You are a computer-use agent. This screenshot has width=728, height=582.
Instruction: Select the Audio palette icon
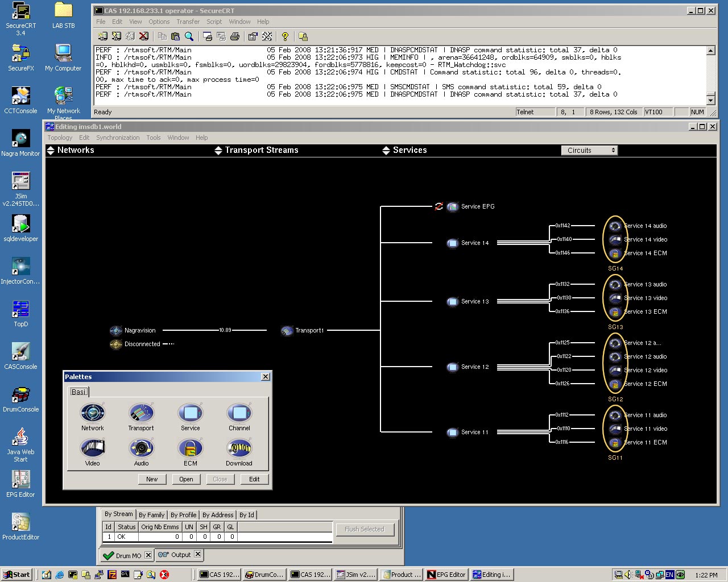tap(141, 448)
